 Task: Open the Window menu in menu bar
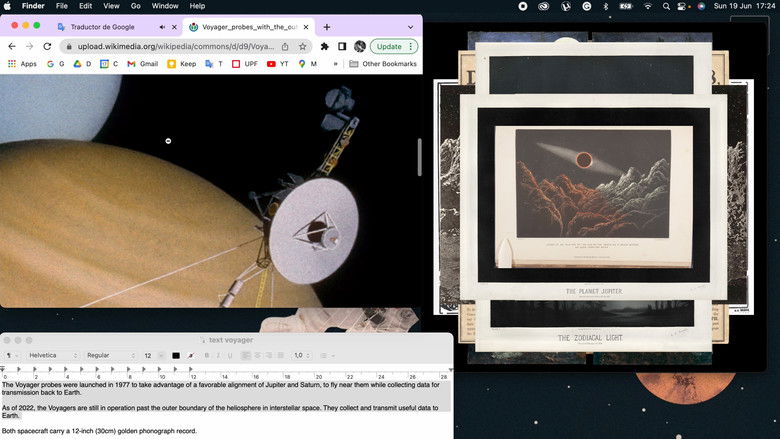point(165,6)
